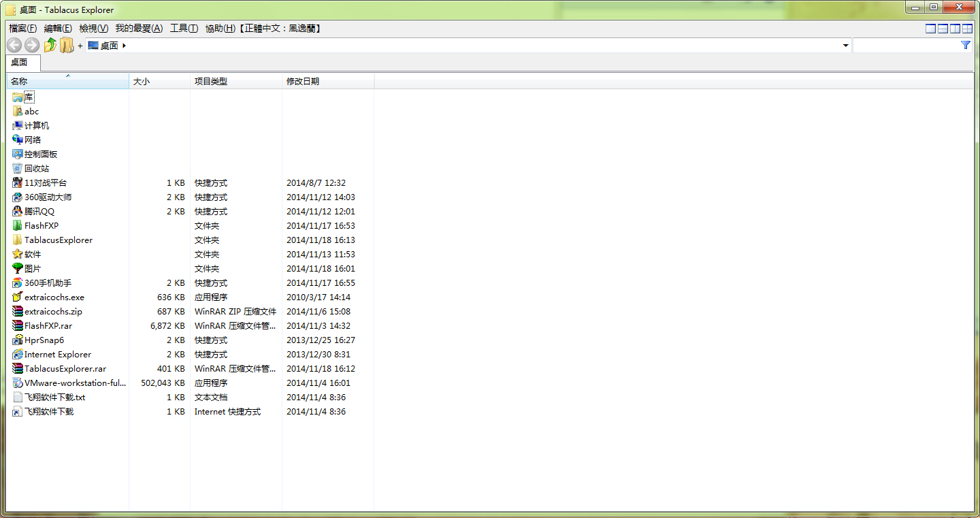Select the FlashFXP folder icon
Viewport: 980px width, 518px height.
[x=18, y=225]
